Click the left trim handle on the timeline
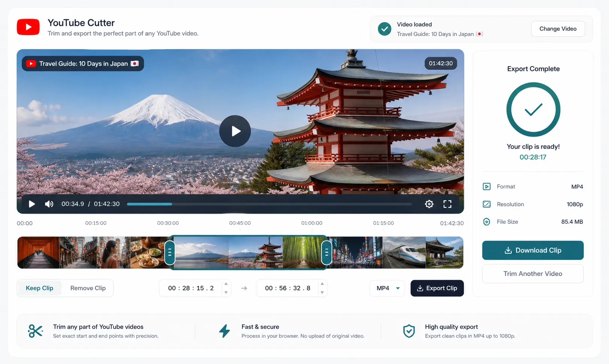This screenshot has height=364, width=609. pos(169,253)
